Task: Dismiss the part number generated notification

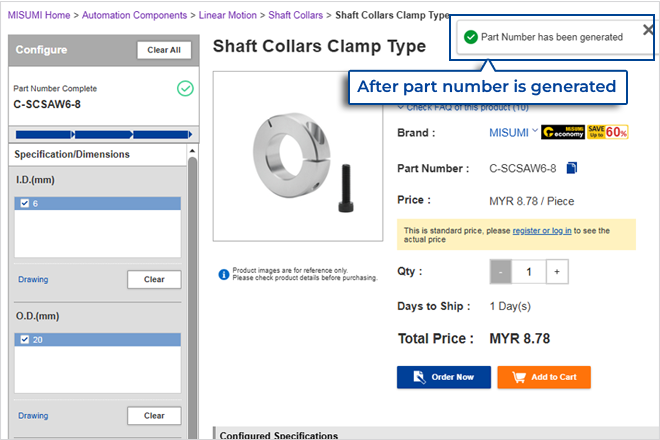Action: point(647,30)
